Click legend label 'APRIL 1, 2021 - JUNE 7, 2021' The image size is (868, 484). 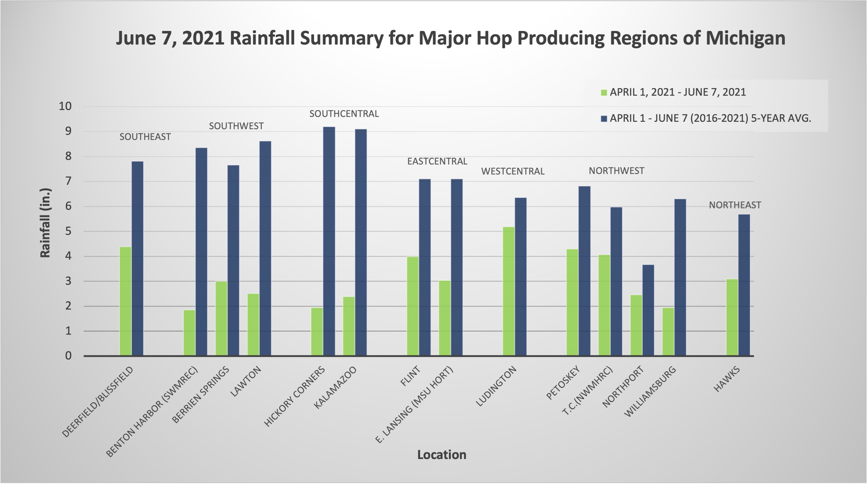(678, 92)
